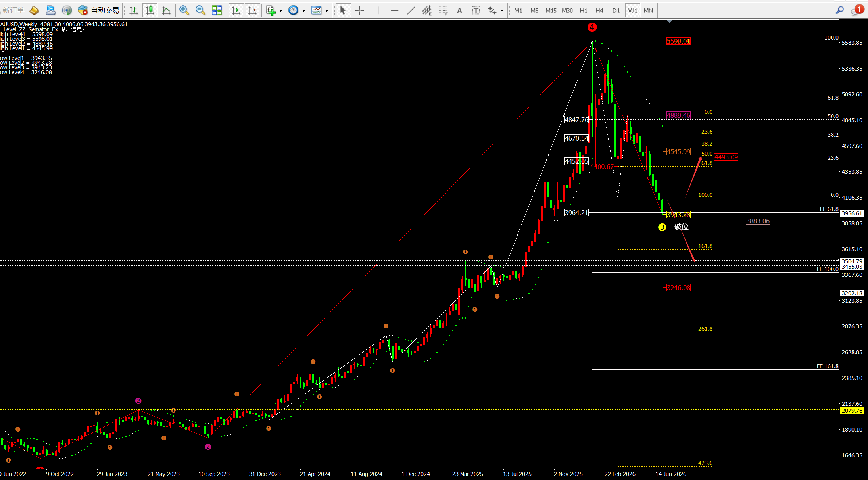Expand the periodicity clock dropdown arrow
This screenshot has width=868, height=480.
303,10
